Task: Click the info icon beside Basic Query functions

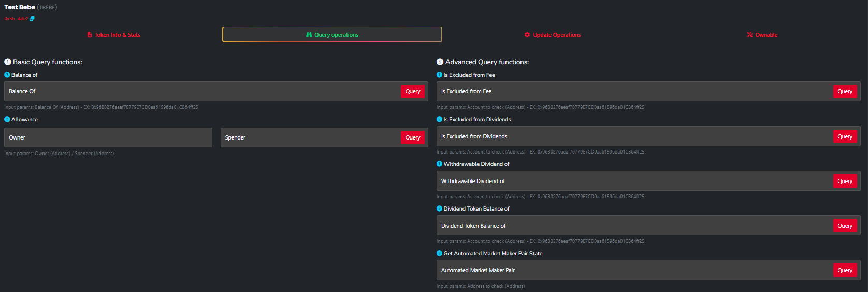Action: click(x=8, y=62)
